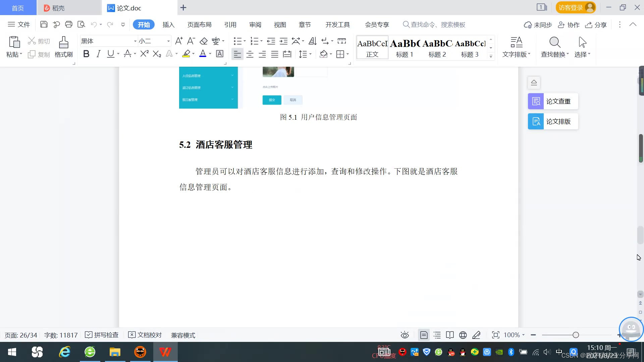
Task: Click the text highlight color marker
Action: click(x=186, y=54)
